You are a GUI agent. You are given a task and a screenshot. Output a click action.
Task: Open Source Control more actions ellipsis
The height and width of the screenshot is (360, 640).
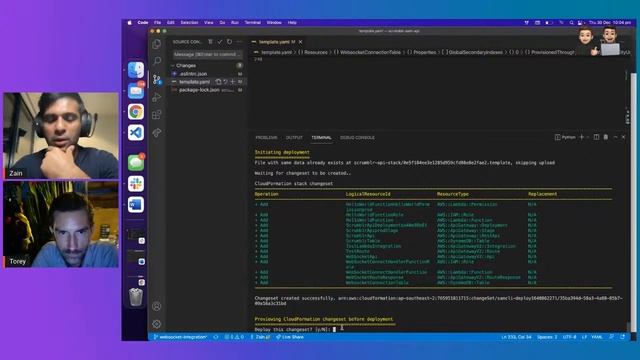coord(239,42)
